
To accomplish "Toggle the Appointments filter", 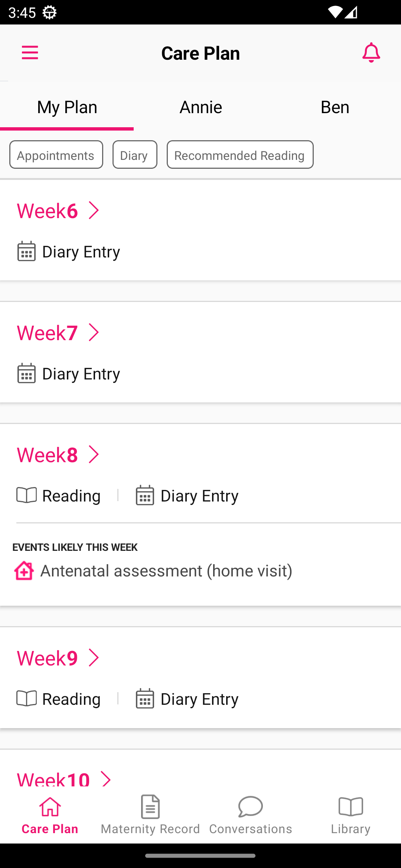I will coord(56,155).
